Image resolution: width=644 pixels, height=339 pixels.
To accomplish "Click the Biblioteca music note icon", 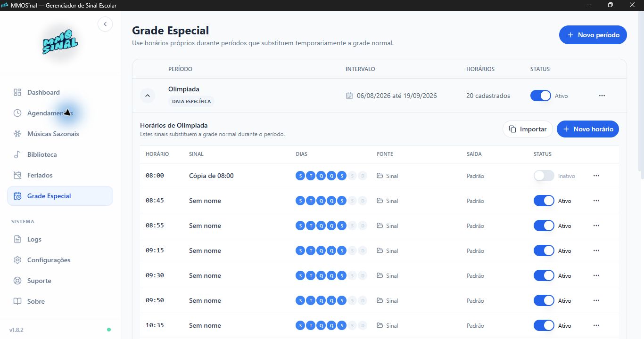I will 17,154.
